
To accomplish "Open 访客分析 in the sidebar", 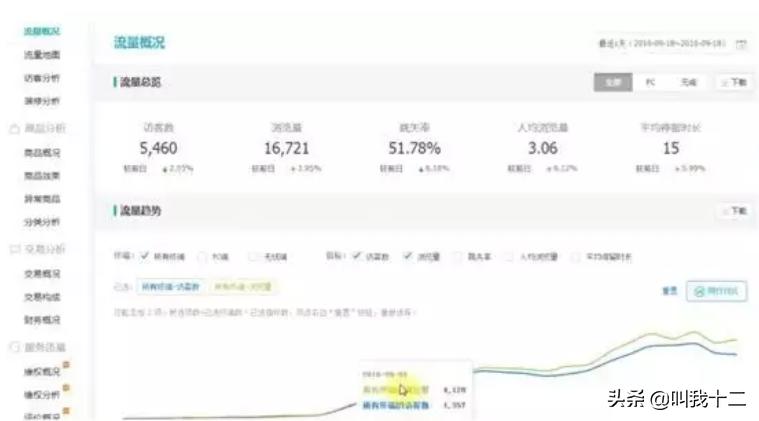I will (x=42, y=78).
